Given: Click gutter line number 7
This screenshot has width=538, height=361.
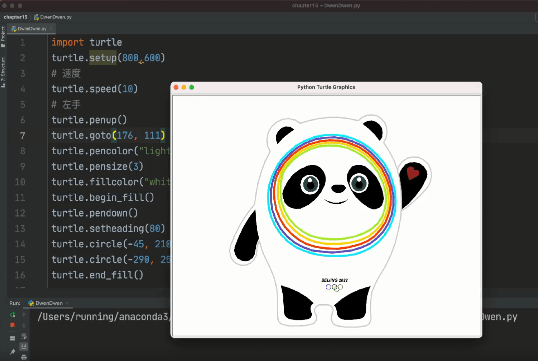Looking at the screenshot, I should pyautogui.click(x=22, y=136).
